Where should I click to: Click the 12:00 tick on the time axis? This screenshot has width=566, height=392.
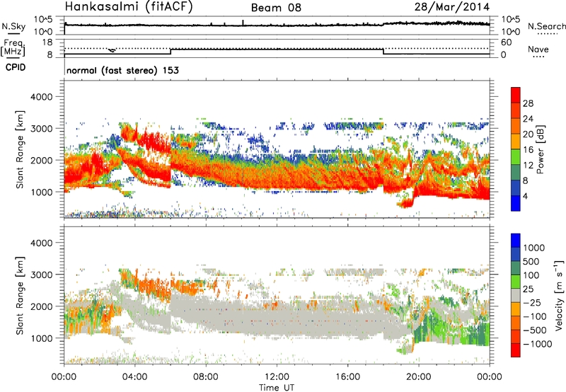(x=277, y=376)
